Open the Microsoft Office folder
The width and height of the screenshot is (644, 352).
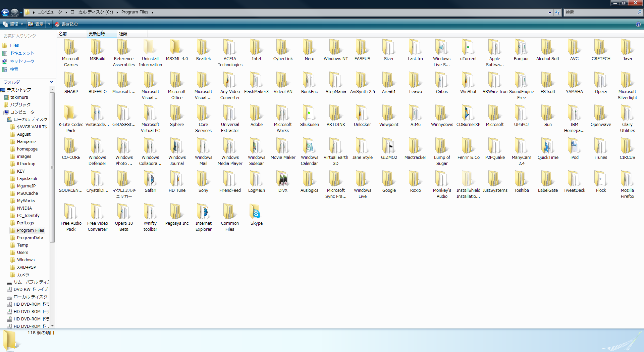[177, 86]
